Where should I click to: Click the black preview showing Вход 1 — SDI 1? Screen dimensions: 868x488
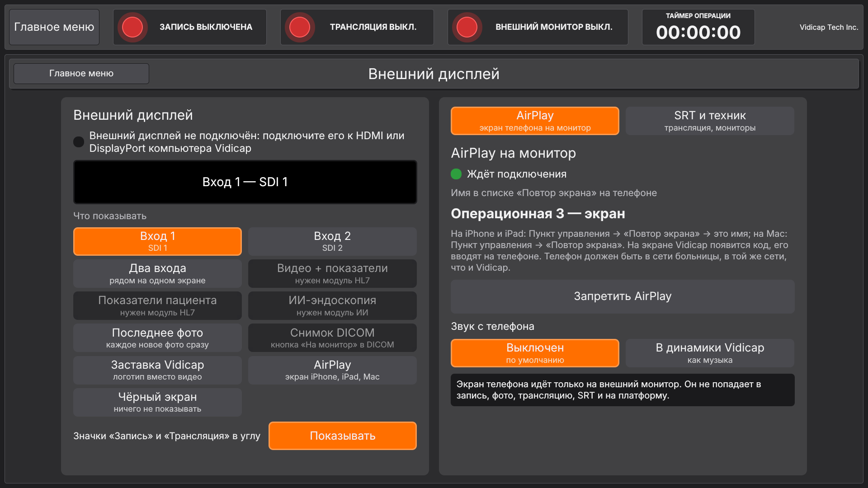point(245,182)
